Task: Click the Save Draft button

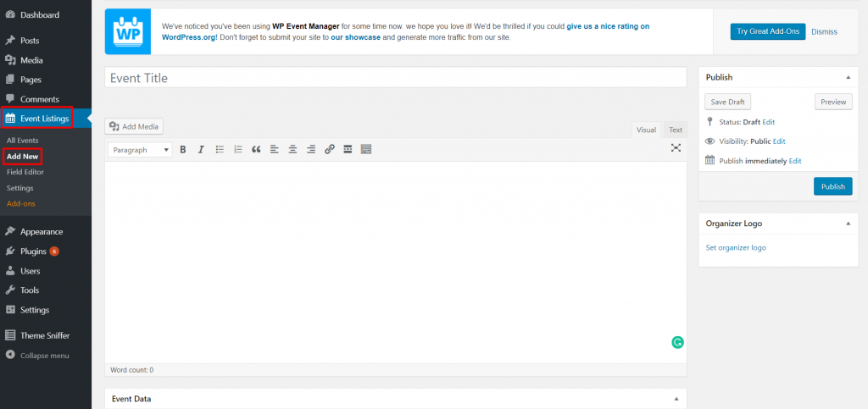Action: 727,102
